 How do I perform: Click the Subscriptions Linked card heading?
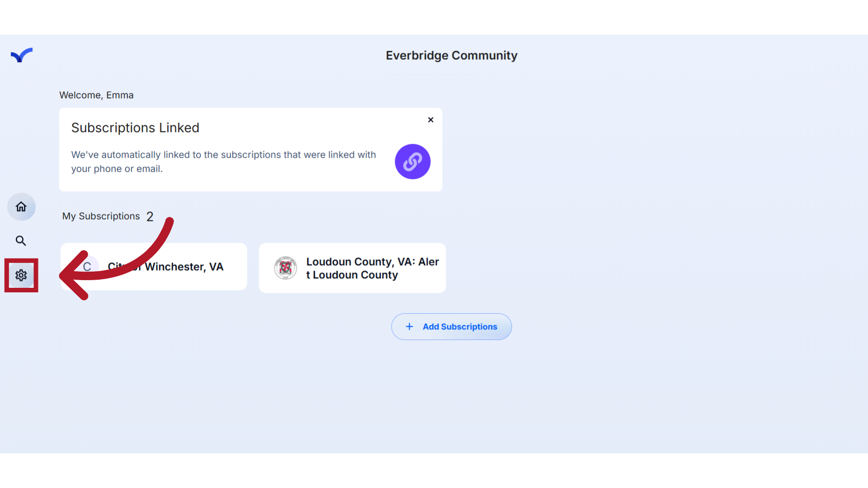point(135,127)
